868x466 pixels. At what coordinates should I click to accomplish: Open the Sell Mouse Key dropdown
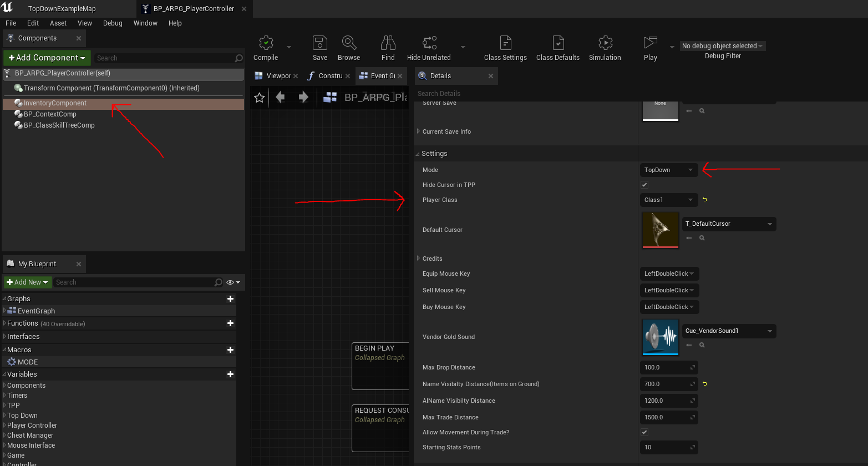click(x=669, y=290)
